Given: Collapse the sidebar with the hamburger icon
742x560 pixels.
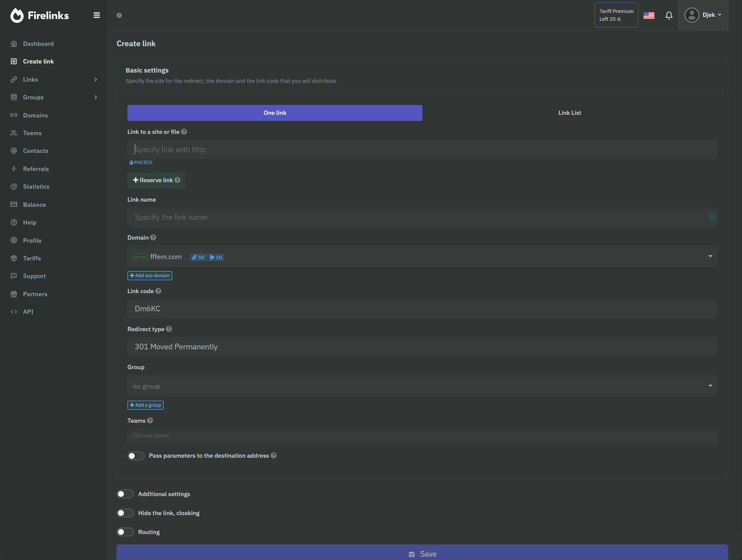Looking at the screenshot, I should [97, 15].
